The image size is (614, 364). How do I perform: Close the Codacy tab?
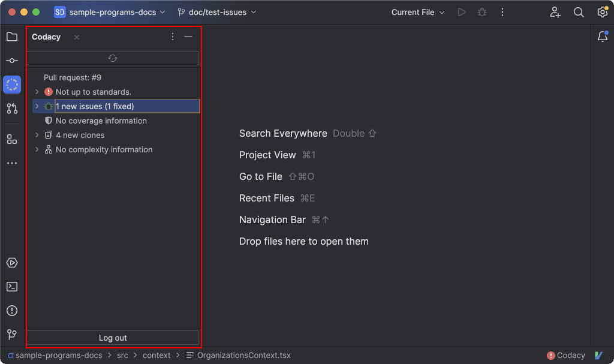[77, 37]
